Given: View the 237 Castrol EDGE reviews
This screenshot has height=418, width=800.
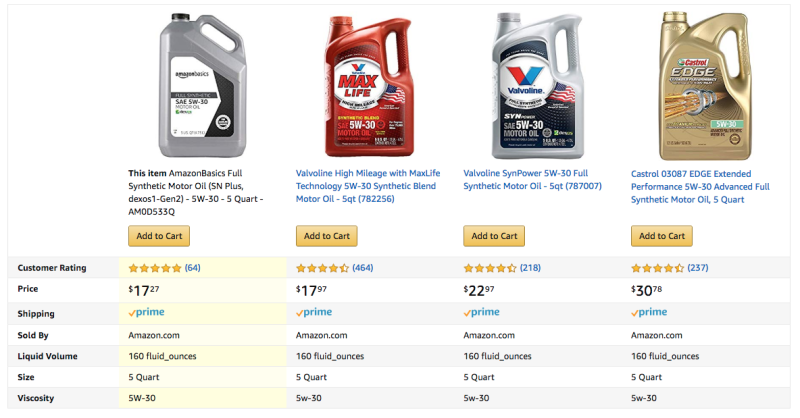Looking at the screenshot, I should coord(698,268).
